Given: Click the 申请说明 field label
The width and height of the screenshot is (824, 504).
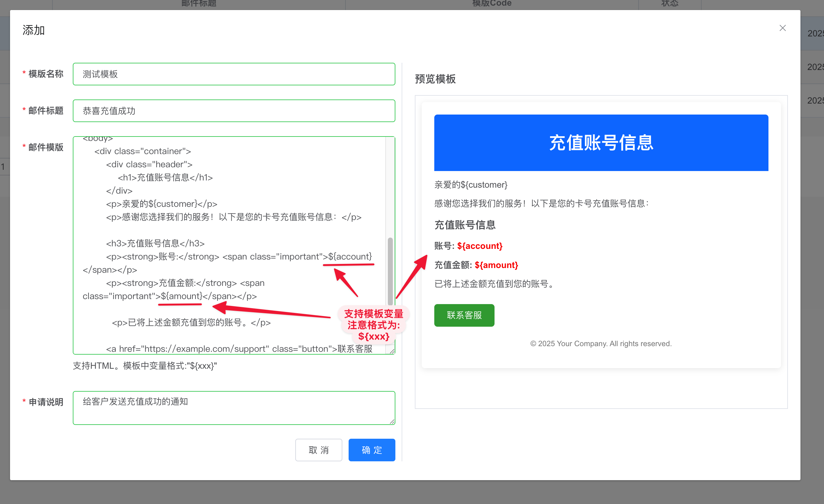Looking at the screenshot, I should [46, 402].
